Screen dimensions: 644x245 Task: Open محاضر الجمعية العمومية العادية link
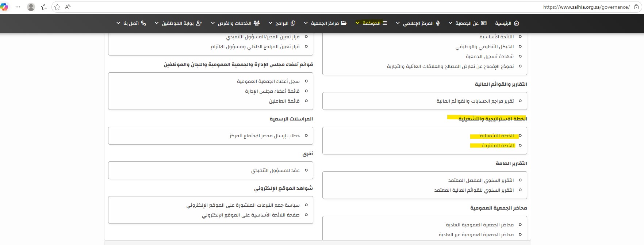click(480, 225)
